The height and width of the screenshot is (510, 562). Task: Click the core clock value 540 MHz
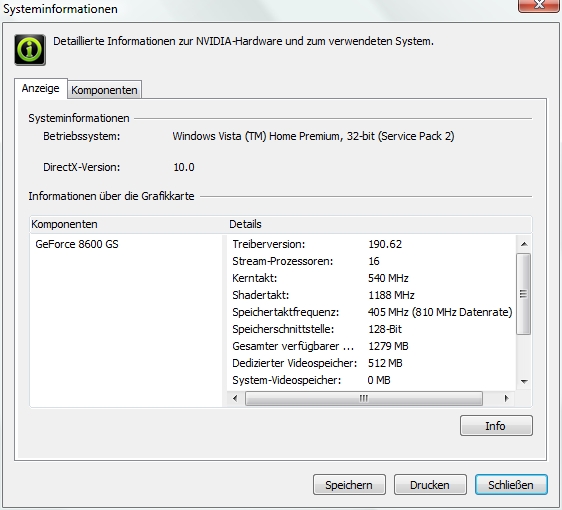point(388,278)
